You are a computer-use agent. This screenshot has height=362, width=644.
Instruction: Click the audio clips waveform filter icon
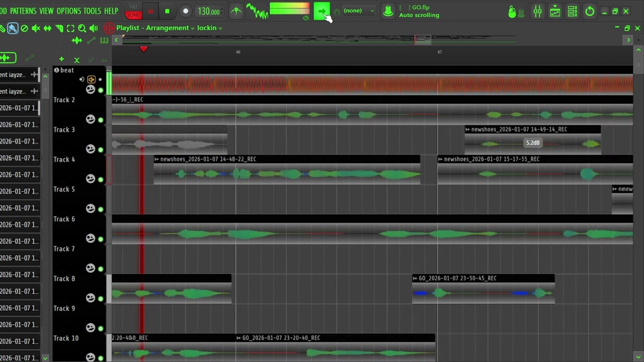77,40
